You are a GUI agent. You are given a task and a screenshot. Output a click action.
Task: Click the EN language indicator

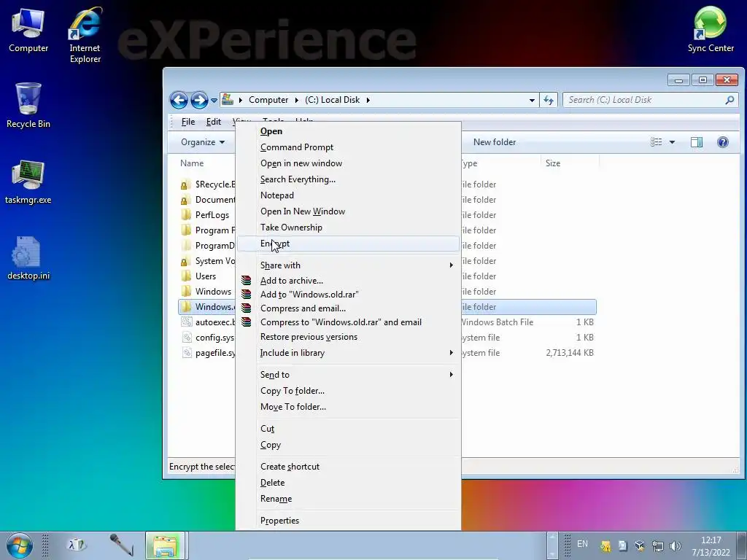pos(582,544)
